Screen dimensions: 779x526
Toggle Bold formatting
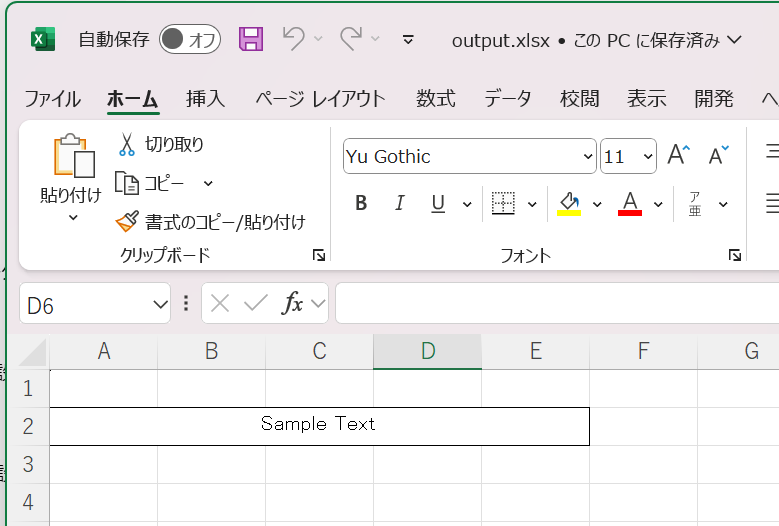tap(361, 203)
